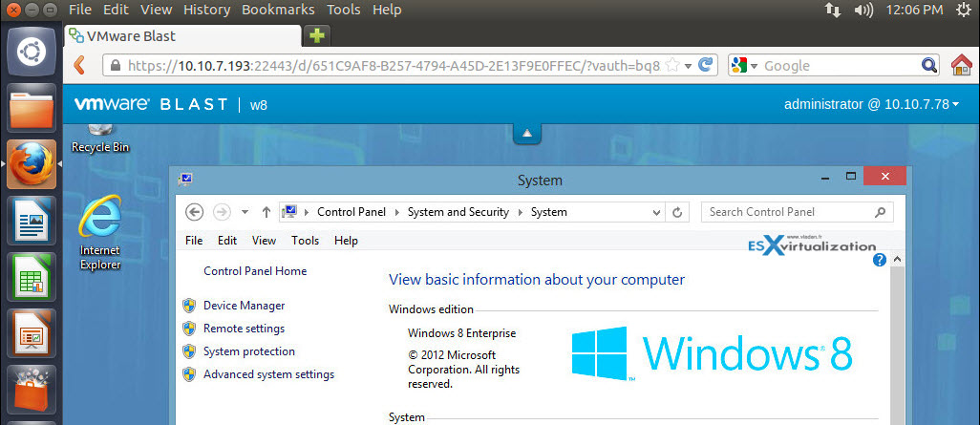Open Firefox Tools menu
980x425 pixels.
coord(344,10)
